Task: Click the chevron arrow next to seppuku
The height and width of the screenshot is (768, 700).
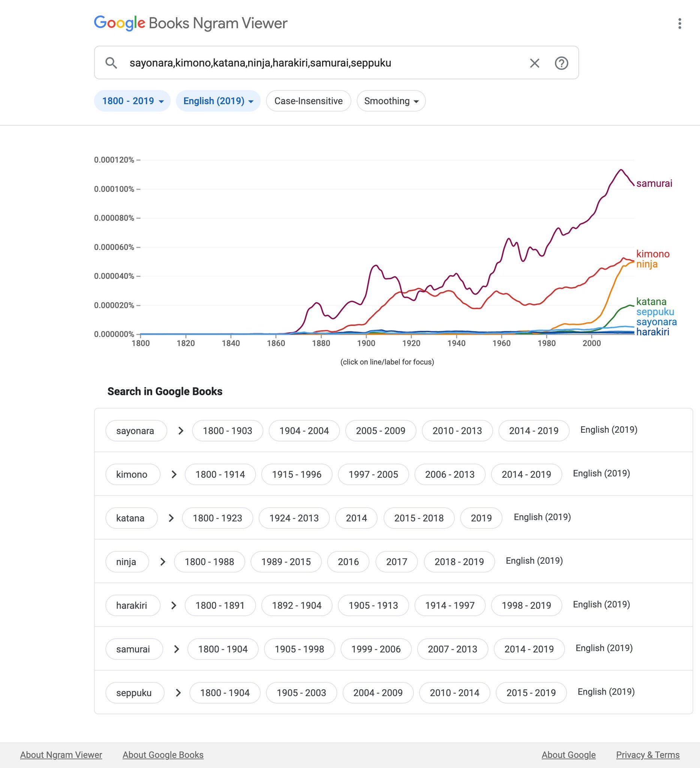Action: tap(178, 693)
